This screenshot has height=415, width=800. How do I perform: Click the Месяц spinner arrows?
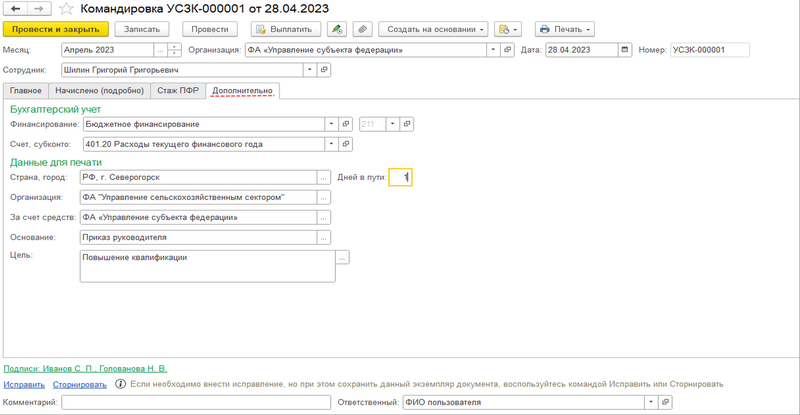(175, 50)
